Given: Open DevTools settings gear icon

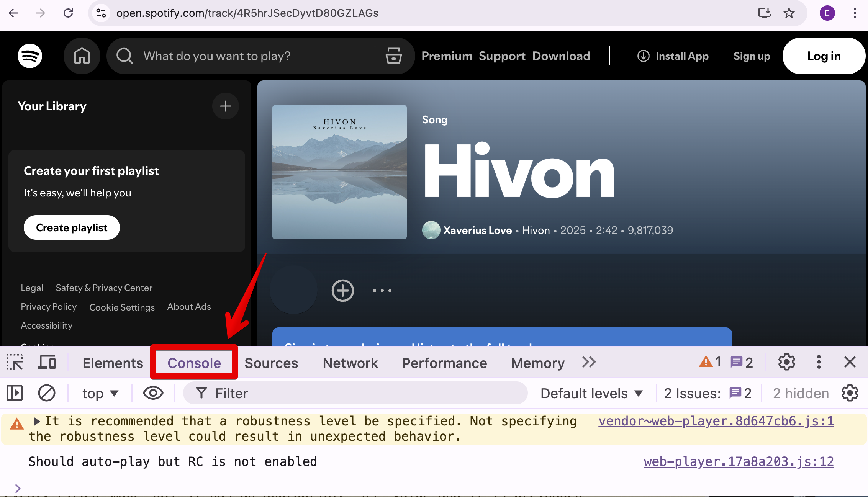Looking at the screenshot, I should [x=786, y=362].
